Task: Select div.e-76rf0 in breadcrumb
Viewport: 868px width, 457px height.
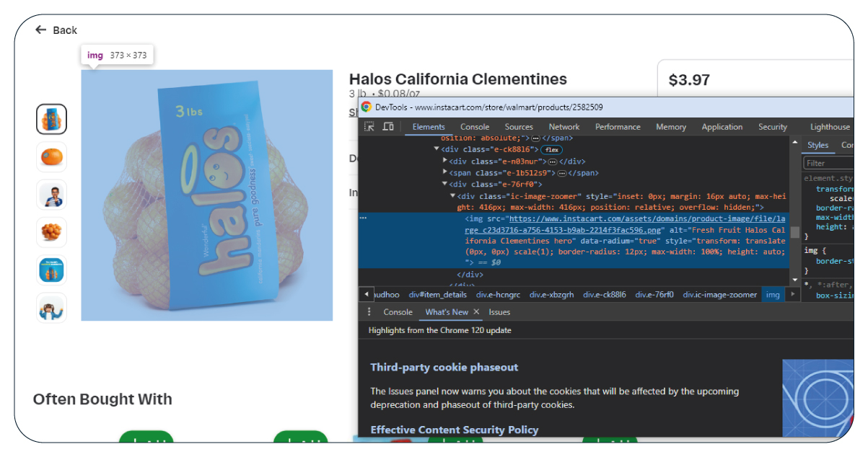Action: [x=654, y=294]
